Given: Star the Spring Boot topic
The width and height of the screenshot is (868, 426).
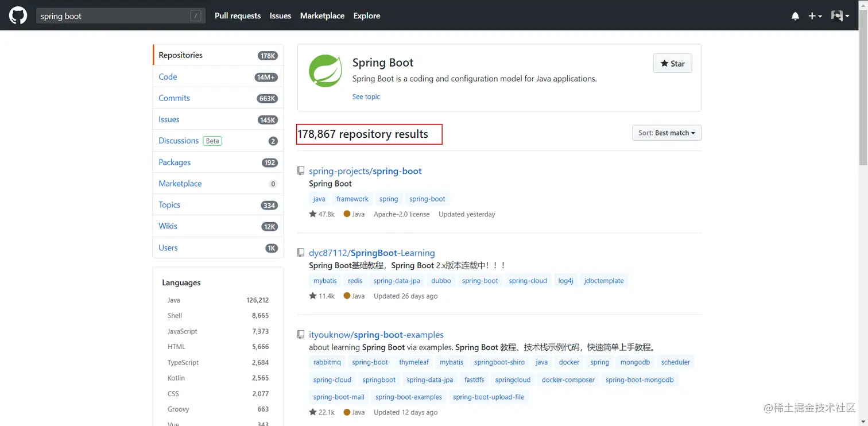Looking at the screenshot, I should 672,64.
